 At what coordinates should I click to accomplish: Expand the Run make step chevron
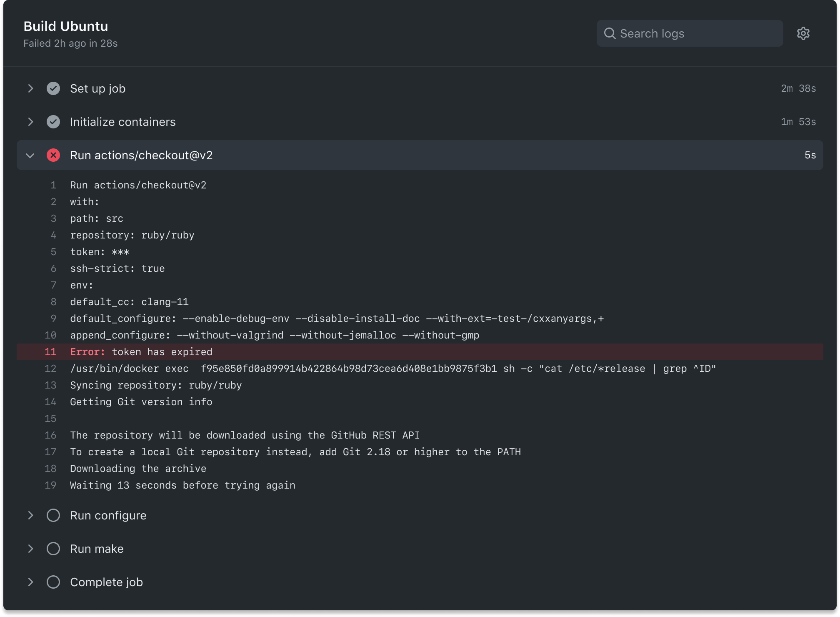[x=30, y=549]
